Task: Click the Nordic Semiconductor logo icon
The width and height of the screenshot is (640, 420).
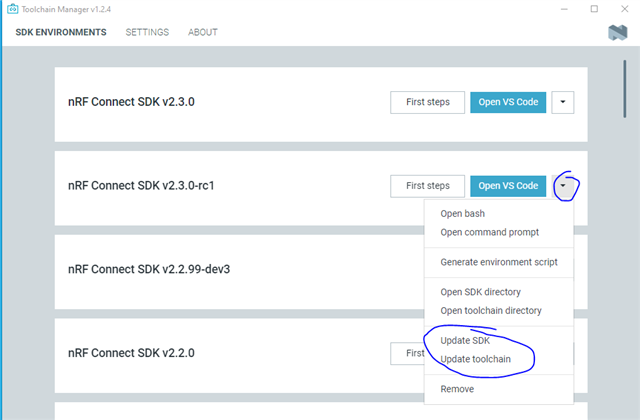Action: (x=618, y=32)
